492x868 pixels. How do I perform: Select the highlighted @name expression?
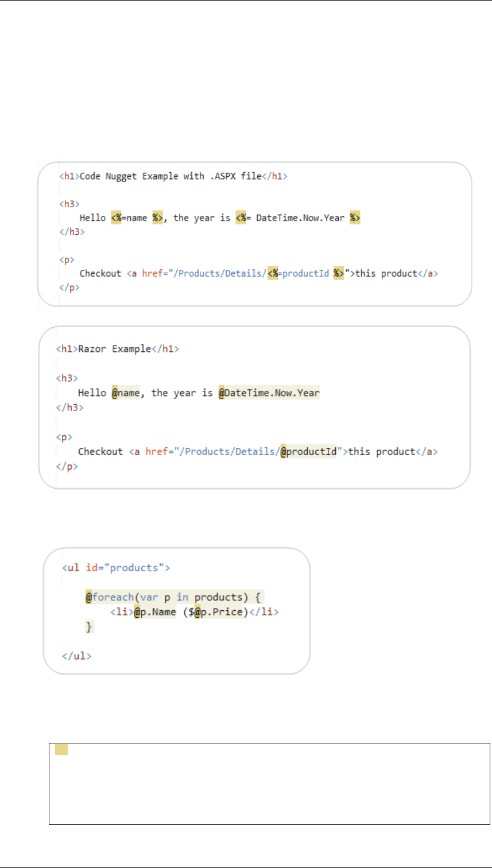122,393
